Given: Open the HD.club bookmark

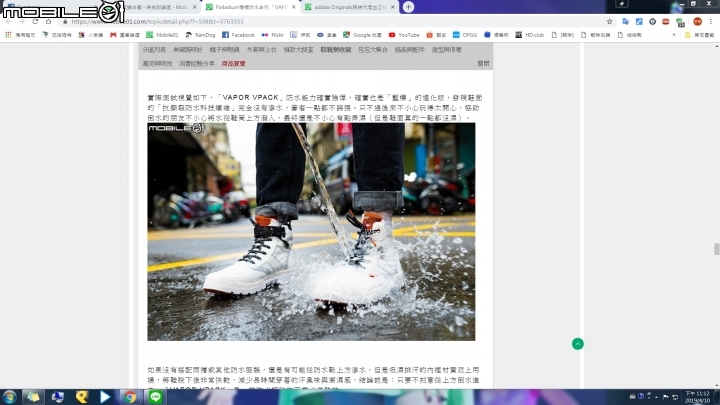Looking at the screenshot, I should pos(530,35).
